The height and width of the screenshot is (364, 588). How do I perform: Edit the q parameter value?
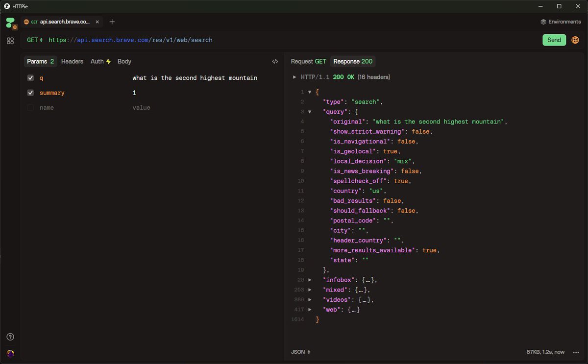[195, 78]
